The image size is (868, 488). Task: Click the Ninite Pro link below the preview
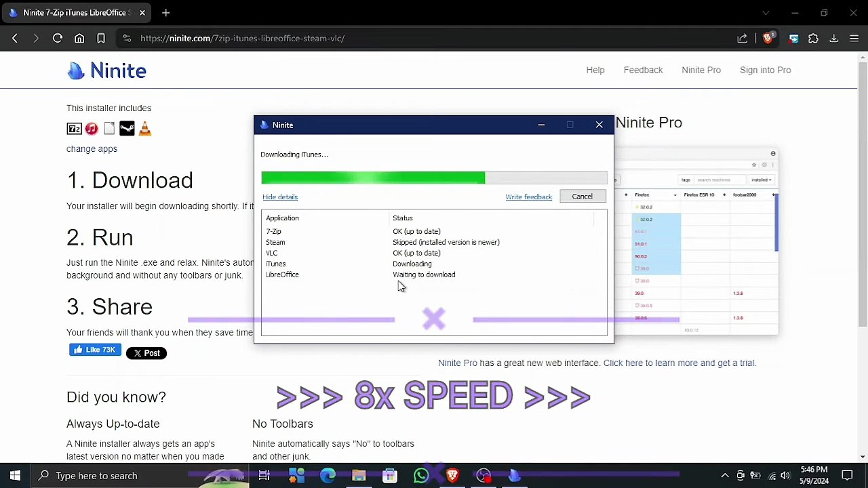coord(458,363)
